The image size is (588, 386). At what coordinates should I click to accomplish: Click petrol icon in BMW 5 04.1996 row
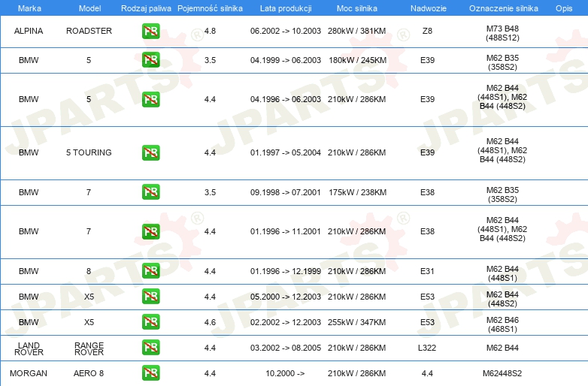[150, 100]
